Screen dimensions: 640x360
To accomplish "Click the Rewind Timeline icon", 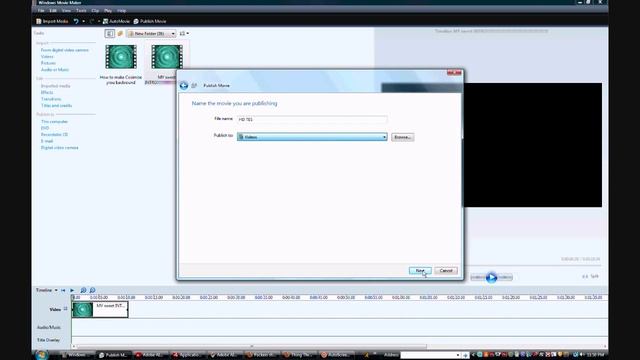I will click(x=63, y=290).
